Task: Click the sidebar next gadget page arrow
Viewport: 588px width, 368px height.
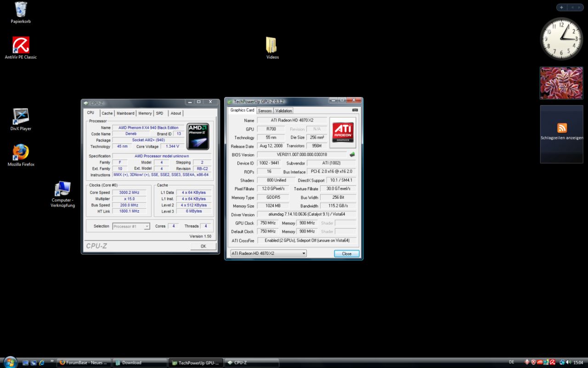Action: [578, 7]
